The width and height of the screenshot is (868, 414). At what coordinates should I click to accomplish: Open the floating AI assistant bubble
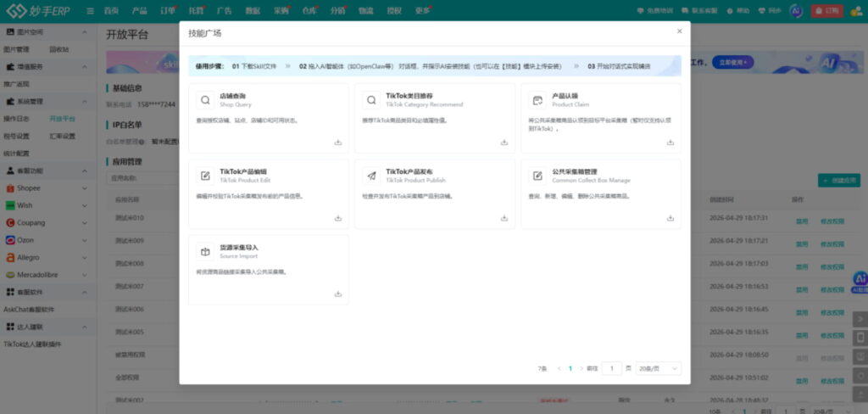(x=860, y=281)
